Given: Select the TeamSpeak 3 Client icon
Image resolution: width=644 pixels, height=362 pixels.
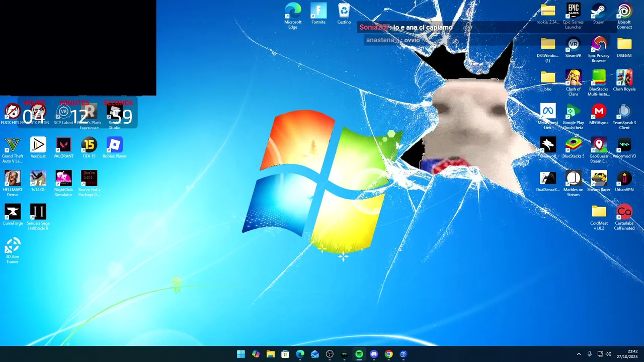Looking at the screenshot, I should click(x=624, y=117).
